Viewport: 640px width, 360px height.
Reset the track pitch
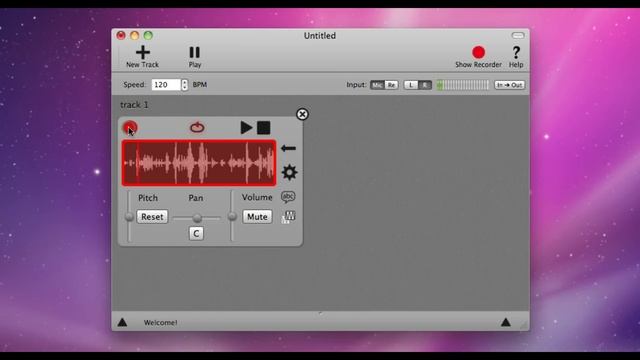pos(152,217)
